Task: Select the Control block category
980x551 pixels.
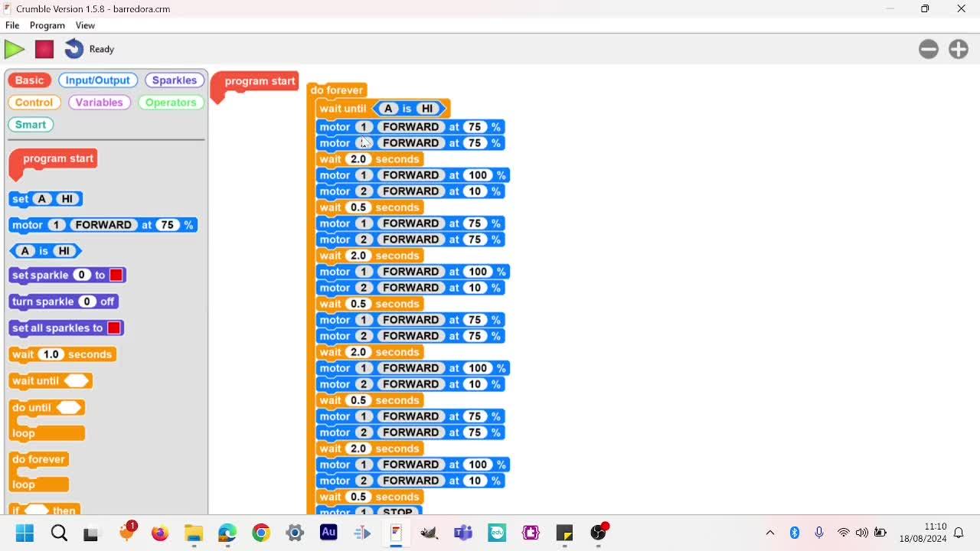Action: pyautogui.click(x=34, y=103)
